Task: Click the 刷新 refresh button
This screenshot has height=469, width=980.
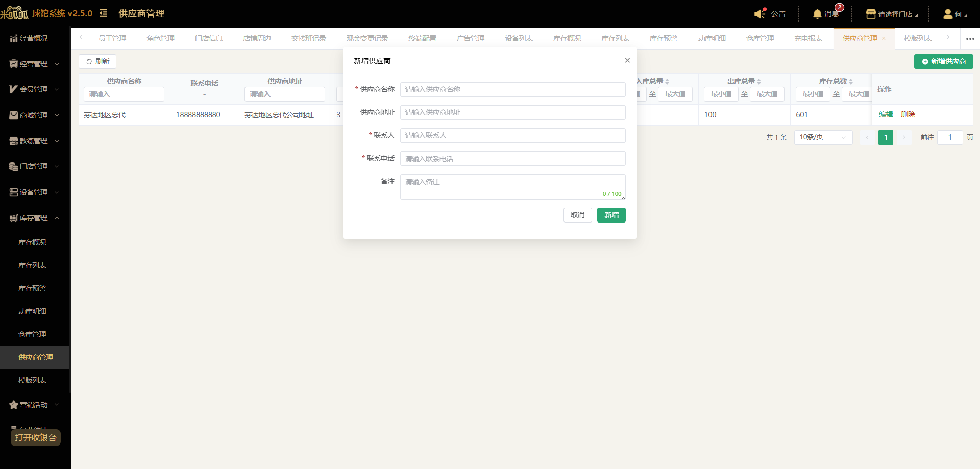Action: [97, 61]
